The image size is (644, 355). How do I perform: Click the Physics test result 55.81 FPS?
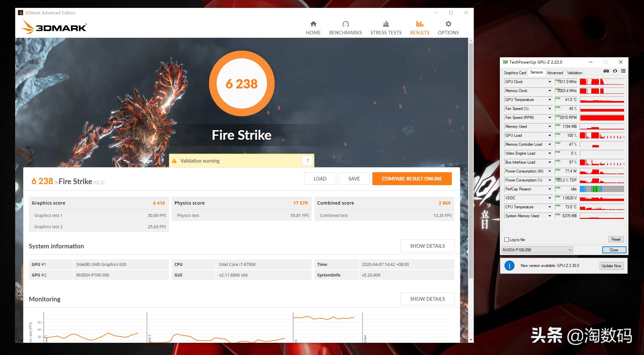click(x=300, y=216)
